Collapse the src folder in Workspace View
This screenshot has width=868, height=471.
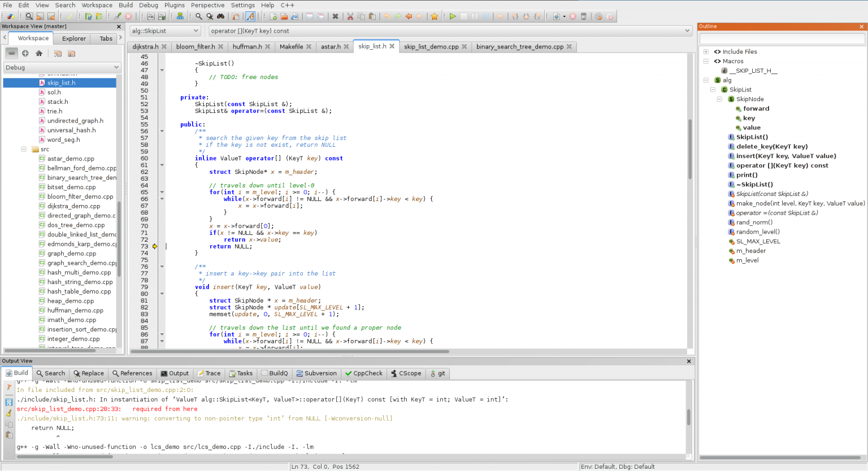click(x=24, y=149)
